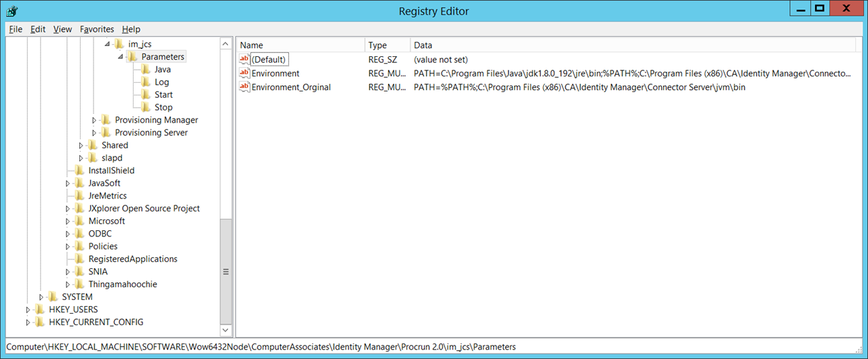Click the SNIA folder icon
Image resolution: width=868 pixels, height=359 pixels.
pyautogui.click(x=79, y=272)
